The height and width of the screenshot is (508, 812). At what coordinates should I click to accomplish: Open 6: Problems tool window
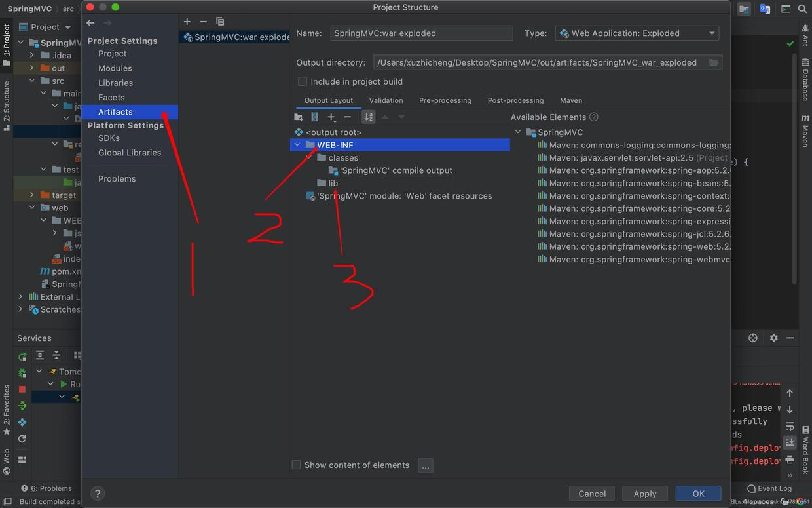[46, 488]
